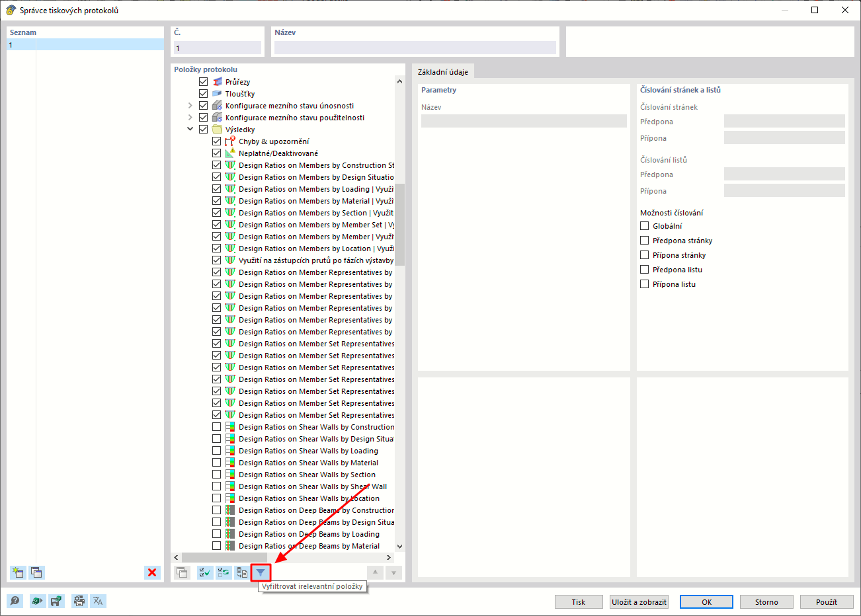Image resolution: width=861 pixels, height=616 pixels.
Task: Enable the Design Ratios on Shear Walls by Loading checkbox
Action: (x=217, y=450)
